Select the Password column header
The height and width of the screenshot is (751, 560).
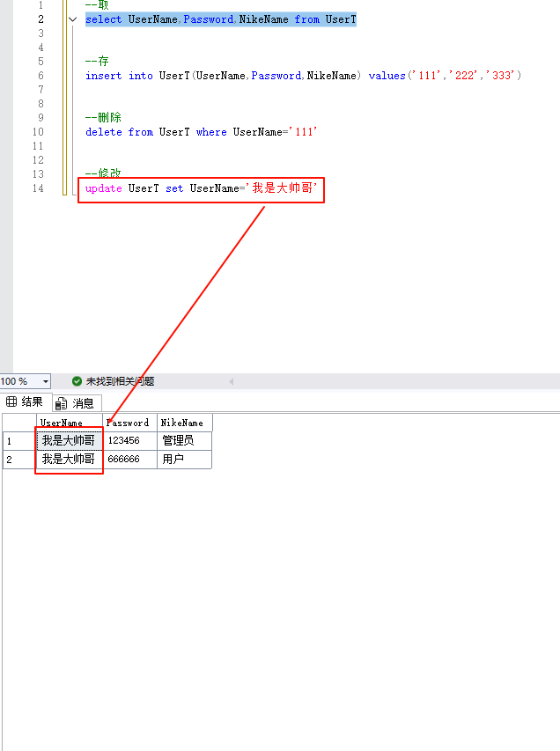point(129,423)
